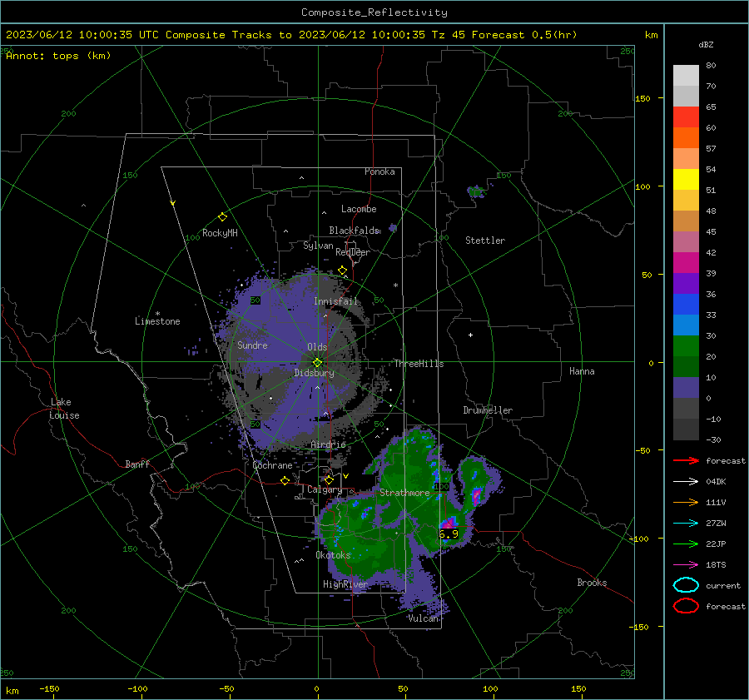Click the yellow radar-site diamond at Olds
The width and height of the screenshot is (749, 700).
coord(317,362)
